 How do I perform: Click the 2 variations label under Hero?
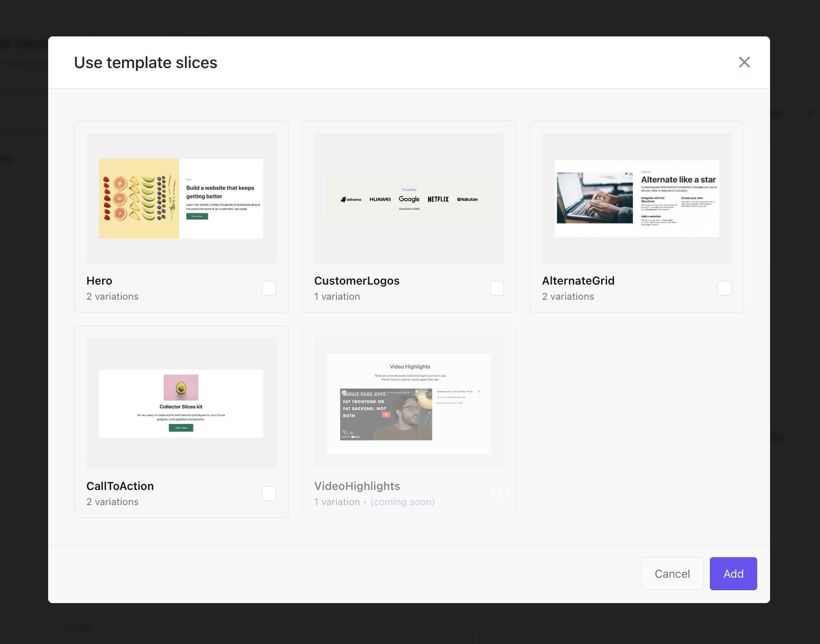pyautogui.click(x=112, y=296)
